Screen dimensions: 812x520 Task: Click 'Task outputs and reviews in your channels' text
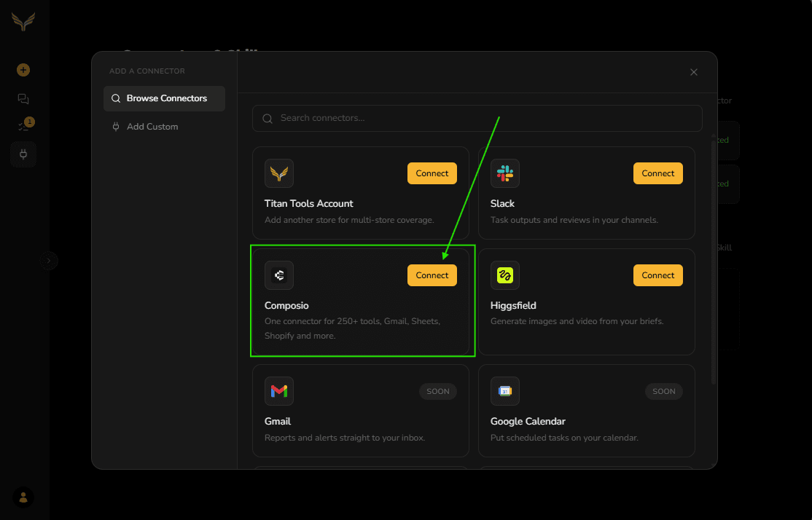[574, 220]
